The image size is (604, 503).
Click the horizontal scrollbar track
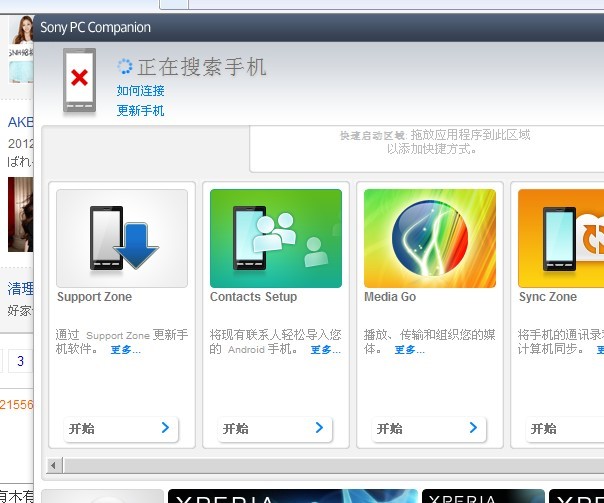pos(334,465)
